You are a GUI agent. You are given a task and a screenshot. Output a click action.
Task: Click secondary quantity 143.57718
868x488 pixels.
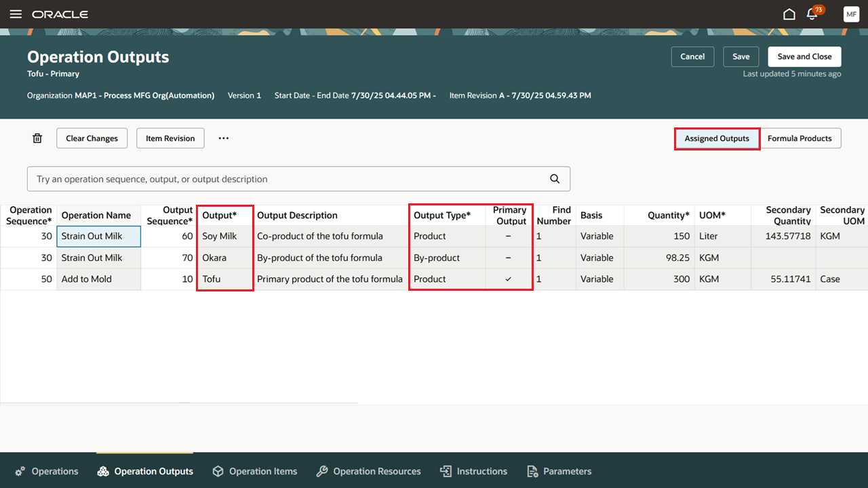pos(783,237)
